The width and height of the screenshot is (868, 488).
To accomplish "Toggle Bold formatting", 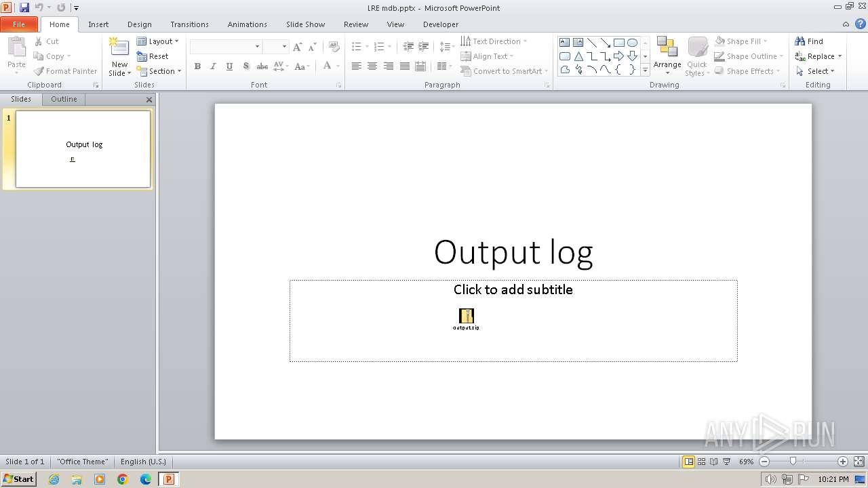I will (197, 66).
